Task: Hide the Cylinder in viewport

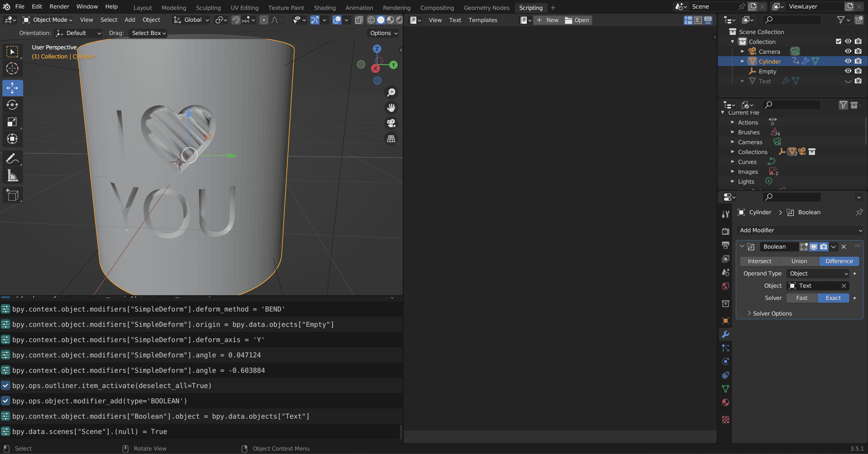Action: tap(848, 61)
